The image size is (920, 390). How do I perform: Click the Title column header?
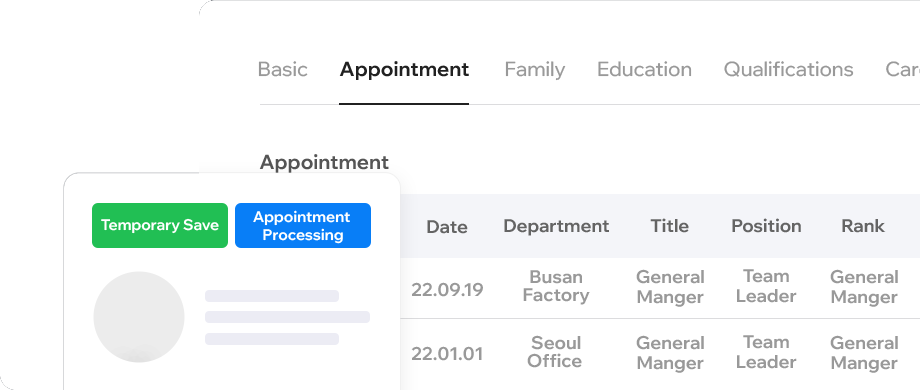(x=669, y=226)
